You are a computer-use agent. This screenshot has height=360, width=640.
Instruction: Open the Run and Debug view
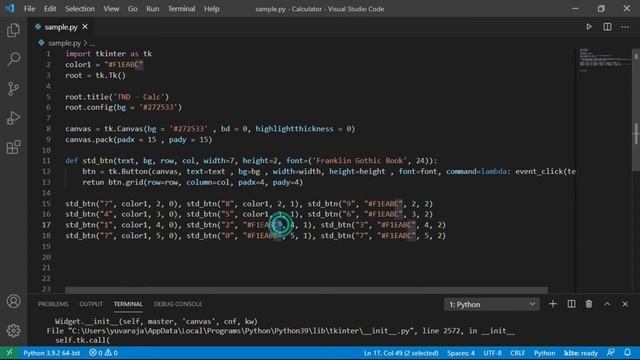pyautogui.click(x=13, y=118)
